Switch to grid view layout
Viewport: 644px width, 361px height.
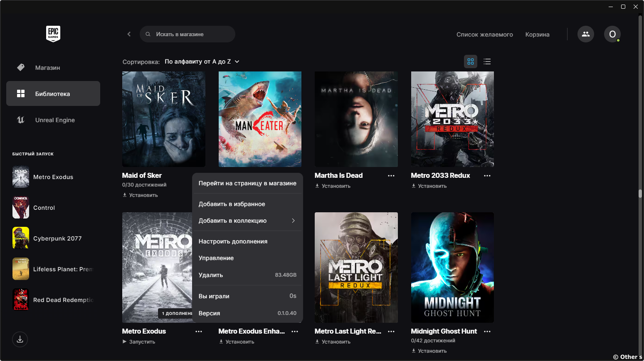tap(471, 61)
